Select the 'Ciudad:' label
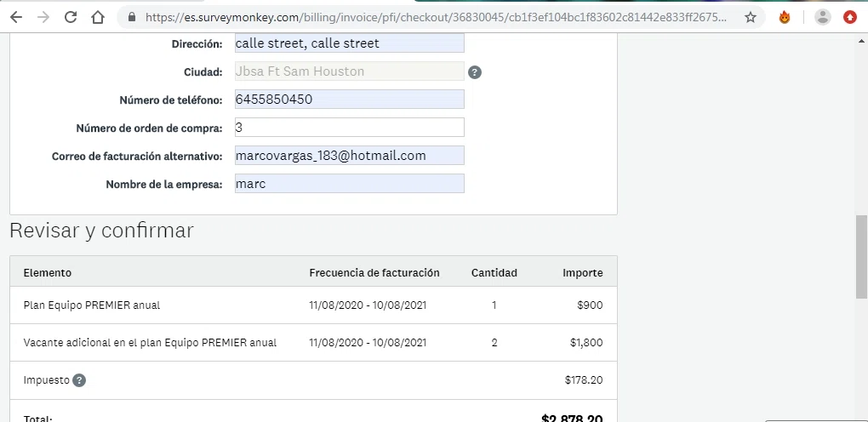This screenshot has height=422, width=868. [203, 72]
